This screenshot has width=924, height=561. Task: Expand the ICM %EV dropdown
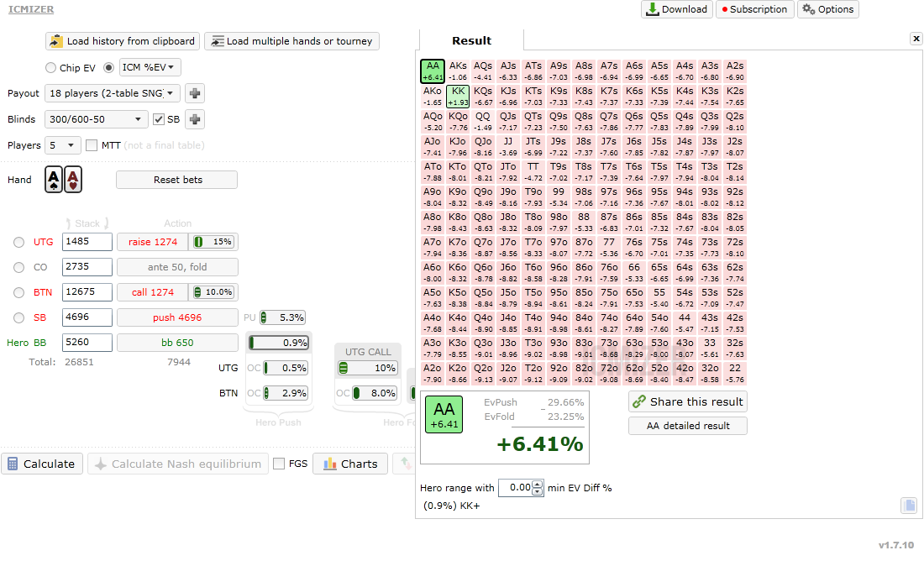(x=150, y=67)
